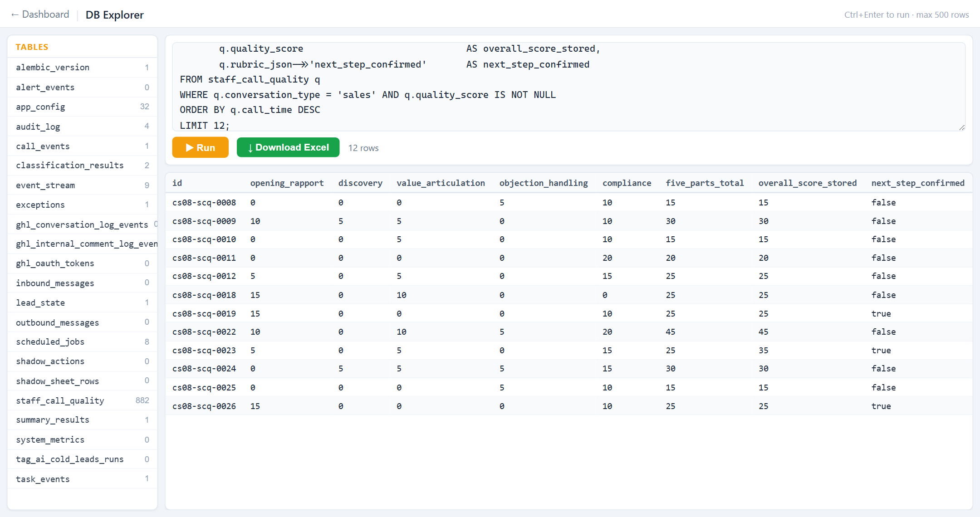Select audit_log table

tap(82, 127)
